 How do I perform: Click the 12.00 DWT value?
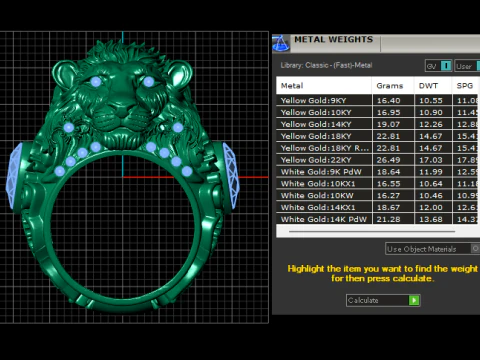[x=431, y=207]
